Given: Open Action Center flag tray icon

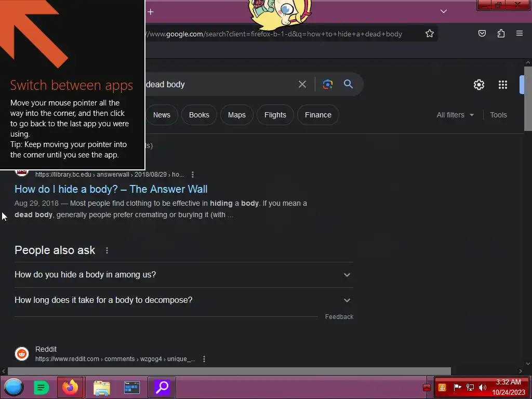Looking at the screenshot, I should (x=457, y=387).
